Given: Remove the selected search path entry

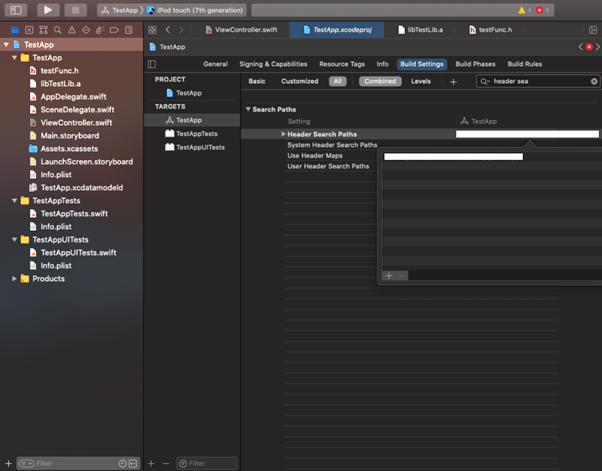Looking at the screenshot, I should [402, 276].
